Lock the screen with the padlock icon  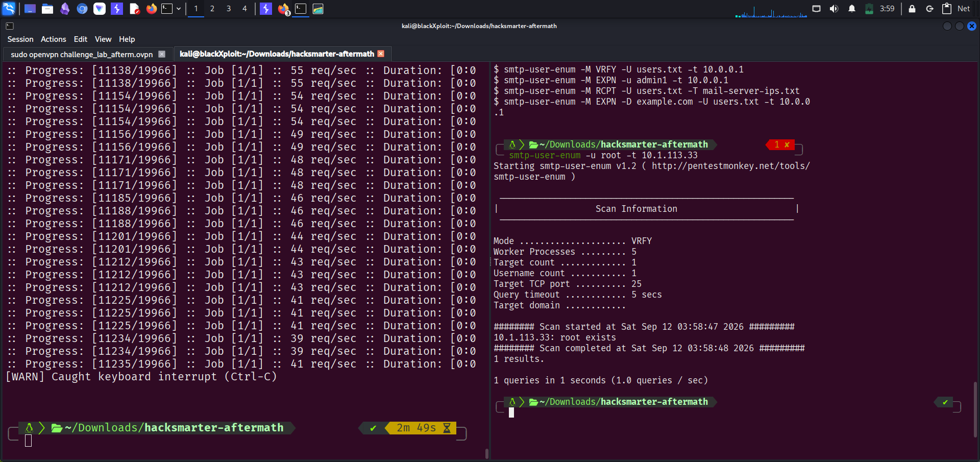912,9
